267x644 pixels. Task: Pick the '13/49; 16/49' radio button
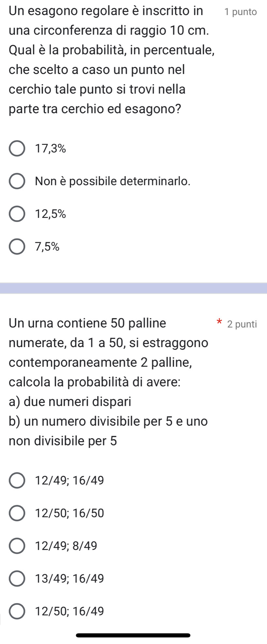17,578
